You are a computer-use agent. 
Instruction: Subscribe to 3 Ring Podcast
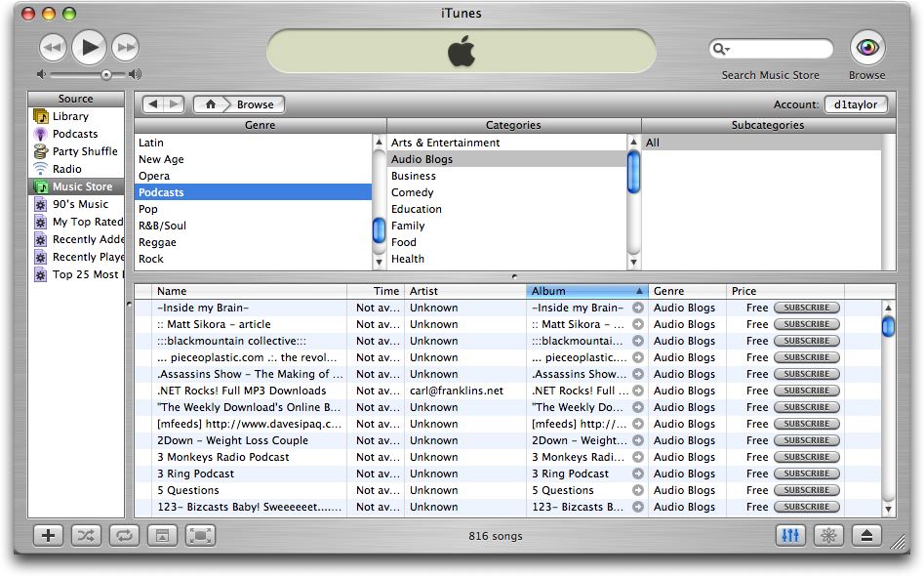[806, 474]
